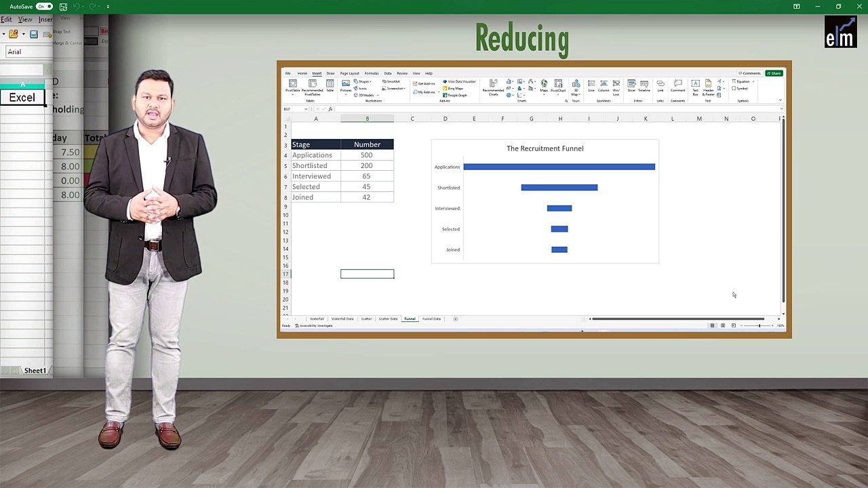Click the Comments button at top right
The height and width of the screenshot is (488, 868).
[749, 73]
